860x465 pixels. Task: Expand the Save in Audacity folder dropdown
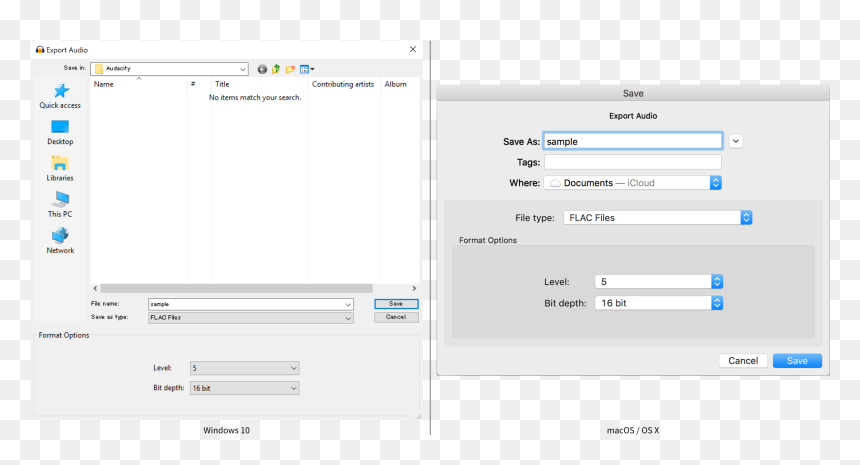click(x=242, y=69)
